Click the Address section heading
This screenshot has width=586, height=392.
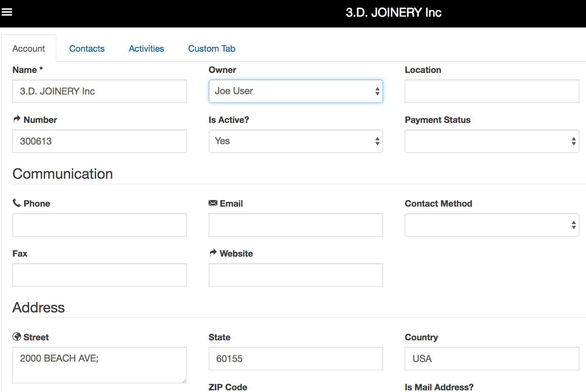tap(38, 307)
